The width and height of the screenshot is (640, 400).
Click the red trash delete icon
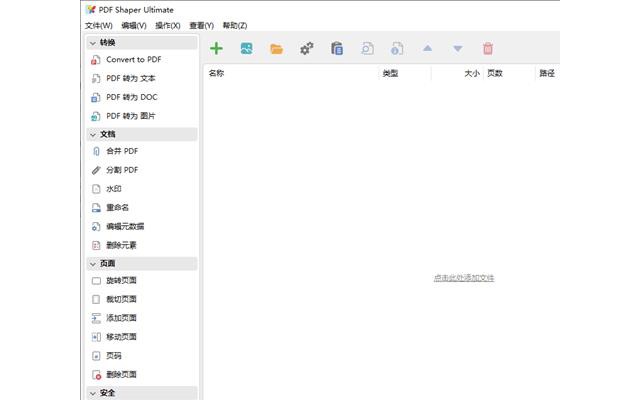click(488, 49)
